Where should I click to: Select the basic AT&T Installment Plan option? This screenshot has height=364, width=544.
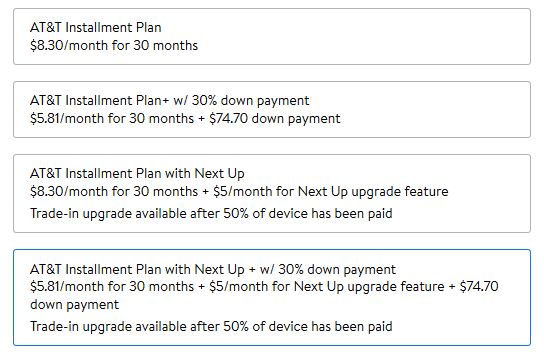tap(272, 36)
